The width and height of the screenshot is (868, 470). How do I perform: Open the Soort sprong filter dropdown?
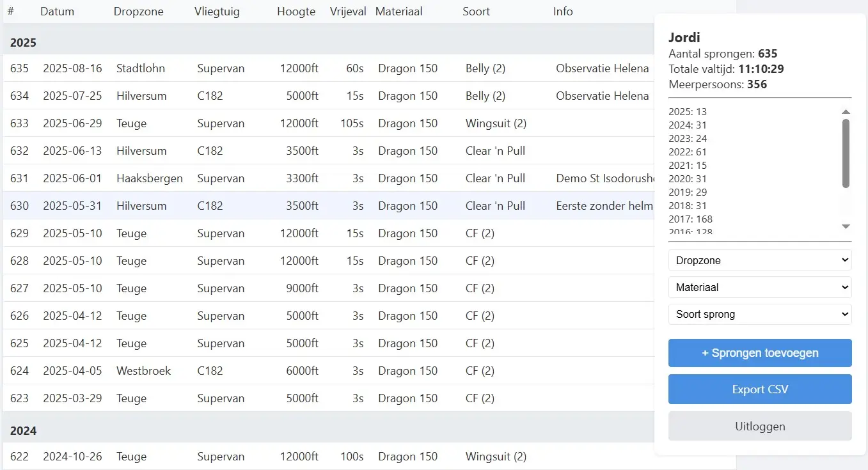[x=759, y=314]
